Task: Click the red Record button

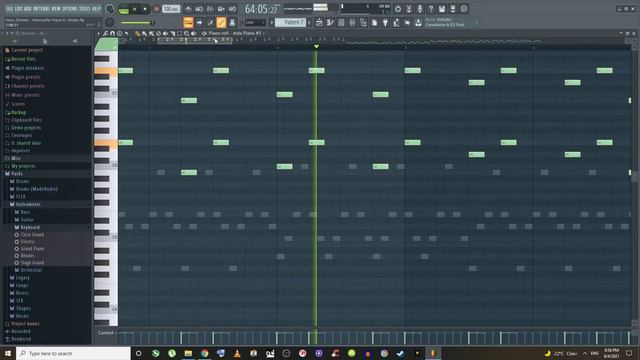Action: pyautogui.click(x=156, y=9)
